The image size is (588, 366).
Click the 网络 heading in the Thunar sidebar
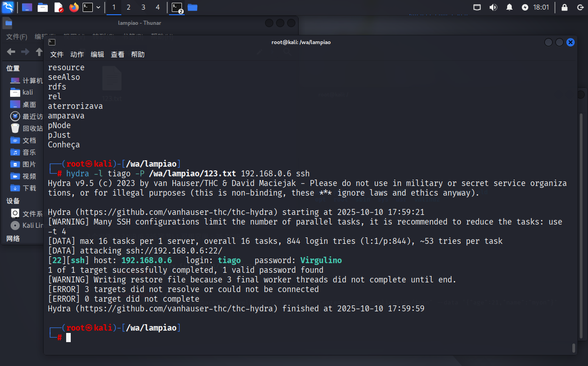[x=13, y=238]
